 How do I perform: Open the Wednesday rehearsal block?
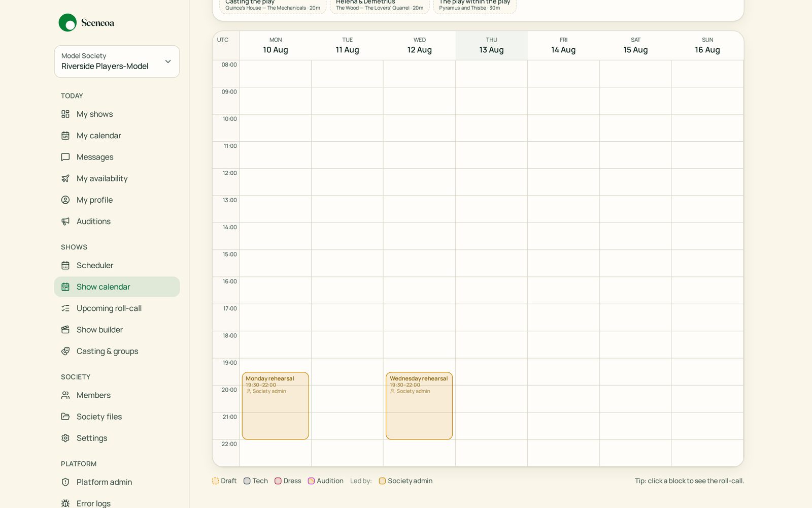coord(419,406)
